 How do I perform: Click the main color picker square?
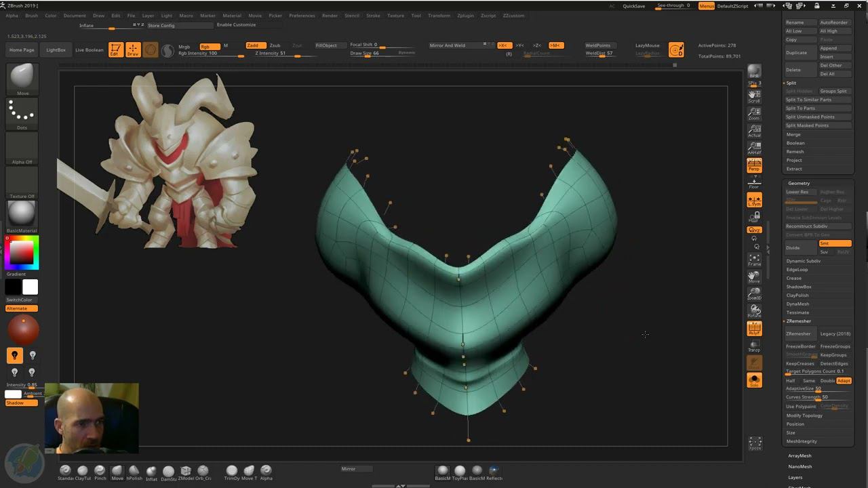(x=20, y=253)
